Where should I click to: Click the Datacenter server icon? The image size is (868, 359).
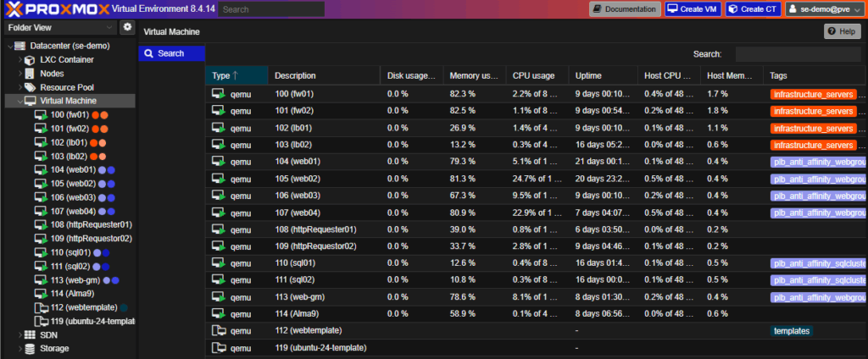[20, 46]
